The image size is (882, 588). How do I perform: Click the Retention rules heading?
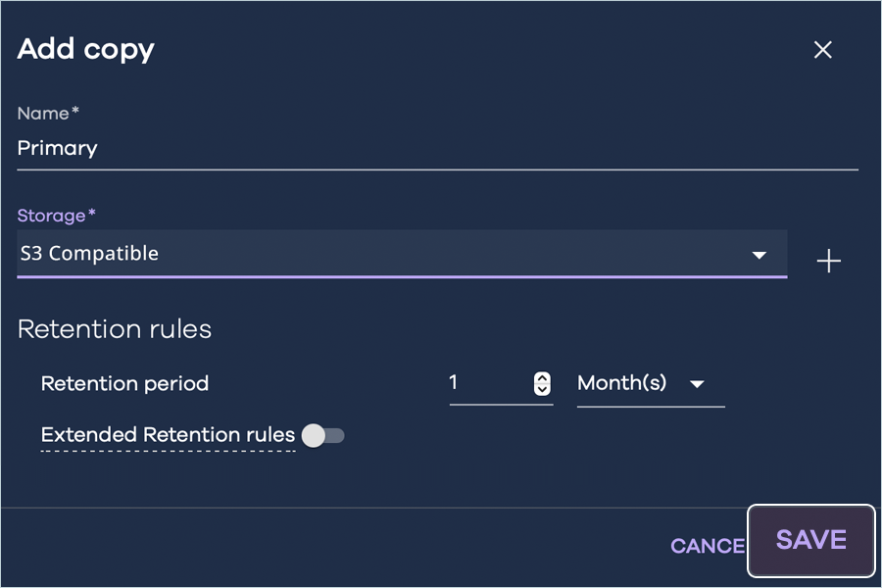[x=115, y=329]
